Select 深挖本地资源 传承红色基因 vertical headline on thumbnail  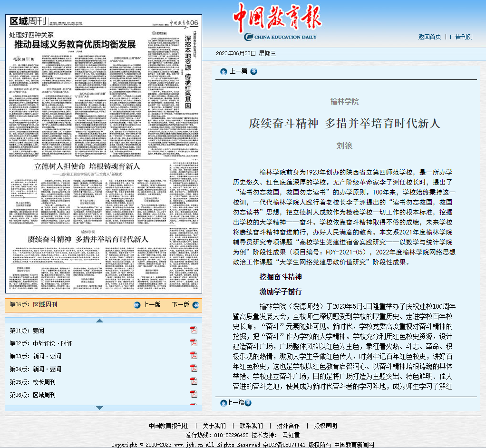(x=188, y=72)
